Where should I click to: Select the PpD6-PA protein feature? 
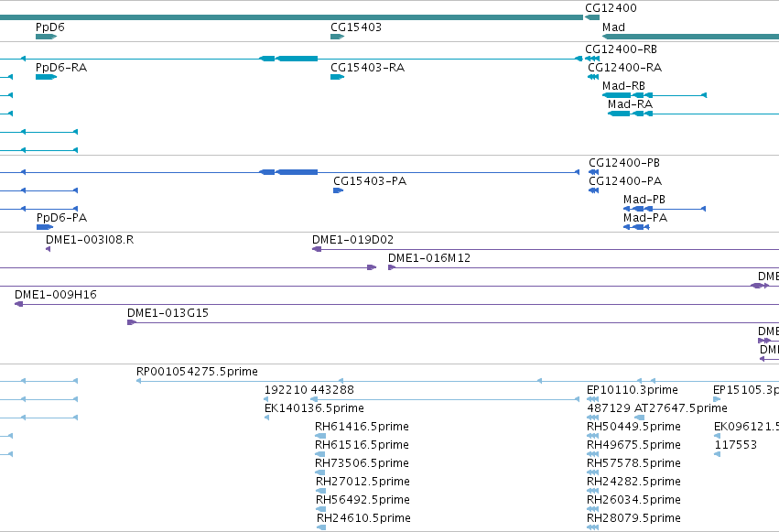(x=45, y=227)
